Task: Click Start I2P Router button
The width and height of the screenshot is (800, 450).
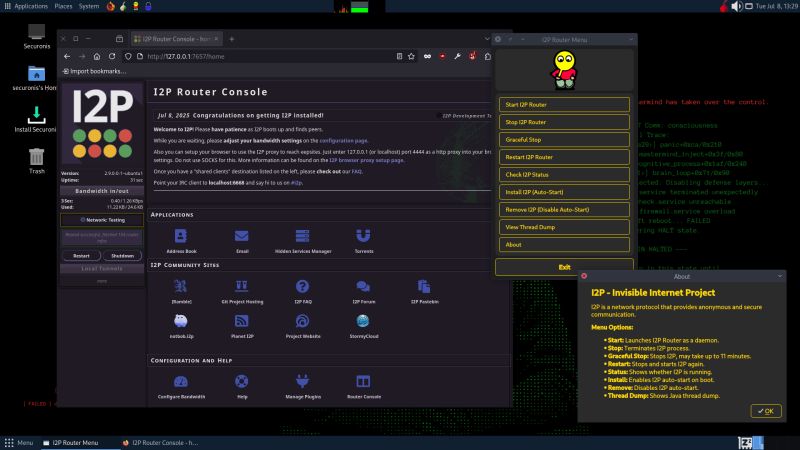Action: pos(564,105)
